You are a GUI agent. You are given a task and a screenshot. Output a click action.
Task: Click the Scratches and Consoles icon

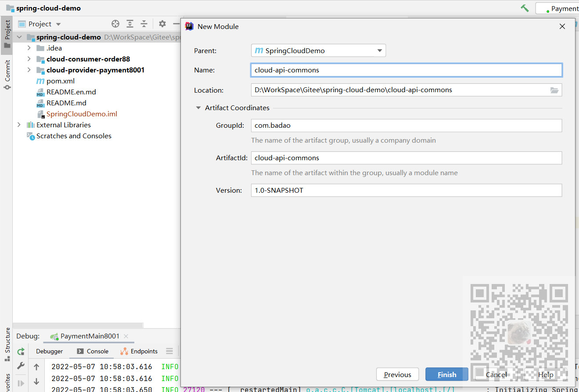point(31,136)
